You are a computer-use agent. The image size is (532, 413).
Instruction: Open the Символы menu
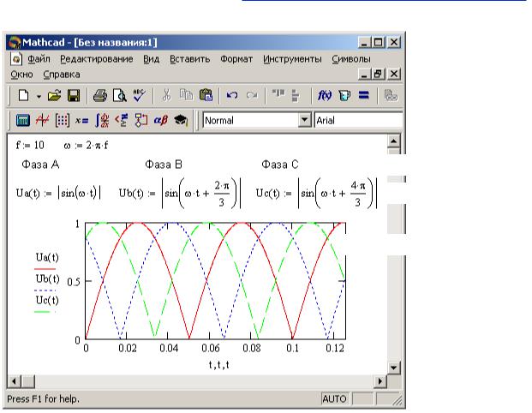[x=351, y=59]
